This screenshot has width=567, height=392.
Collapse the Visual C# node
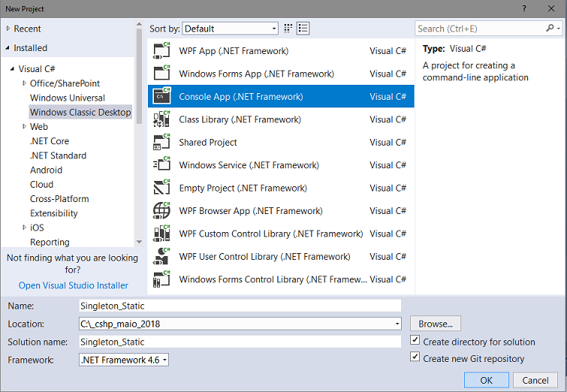12,68
